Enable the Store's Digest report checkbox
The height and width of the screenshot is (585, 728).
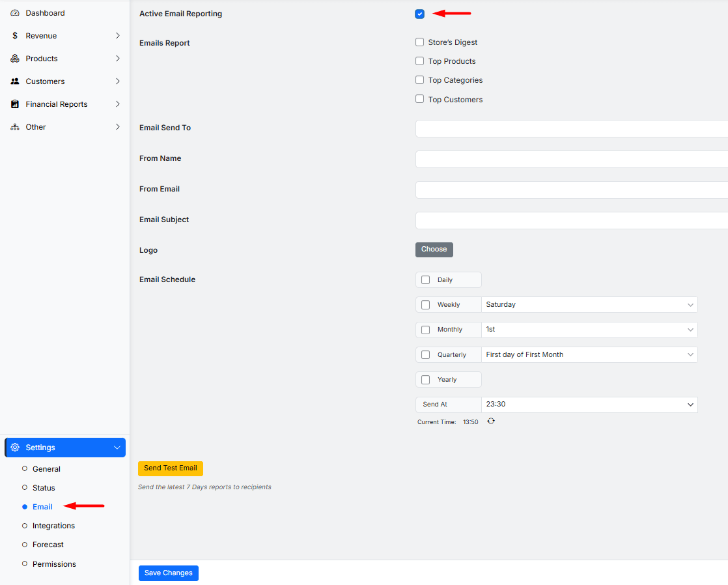(x=420, y=42)
